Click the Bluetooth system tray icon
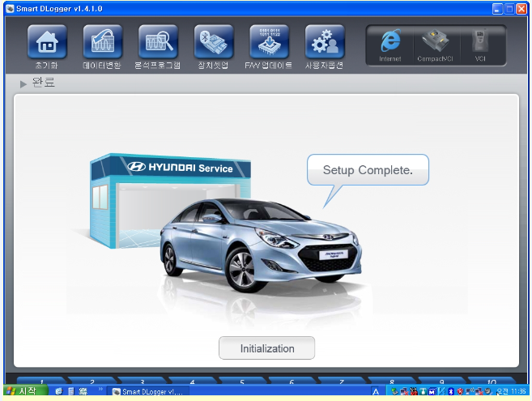The width and height of the screenshot is (532, 401). [450, 391]
